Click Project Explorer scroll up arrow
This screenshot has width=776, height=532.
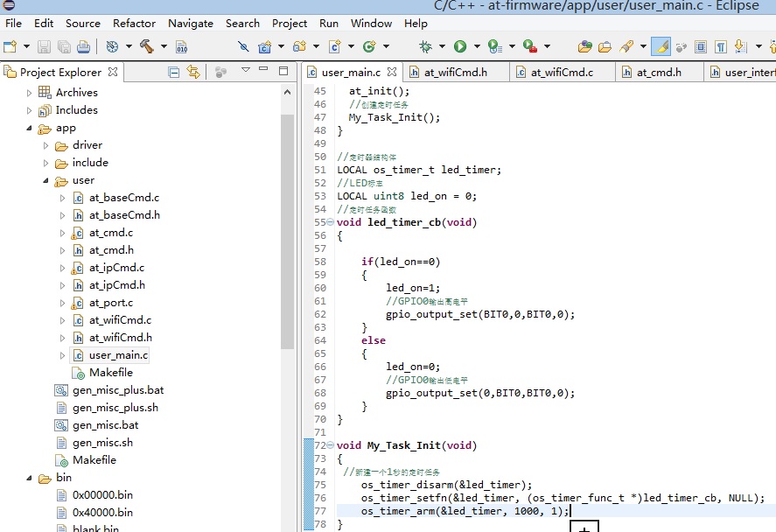click(287, 92)
